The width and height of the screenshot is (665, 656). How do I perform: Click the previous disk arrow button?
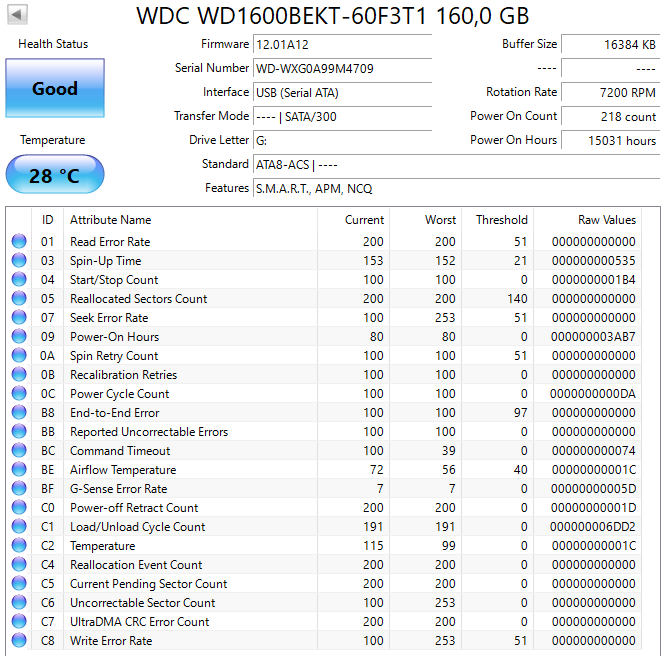tap(18, 15)
